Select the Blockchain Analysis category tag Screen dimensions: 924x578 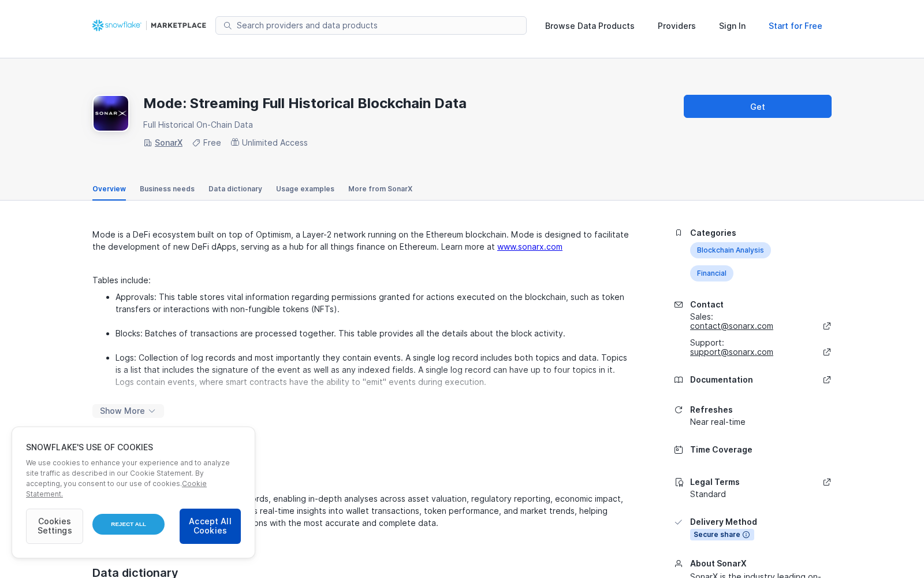[x=730, y=250]
